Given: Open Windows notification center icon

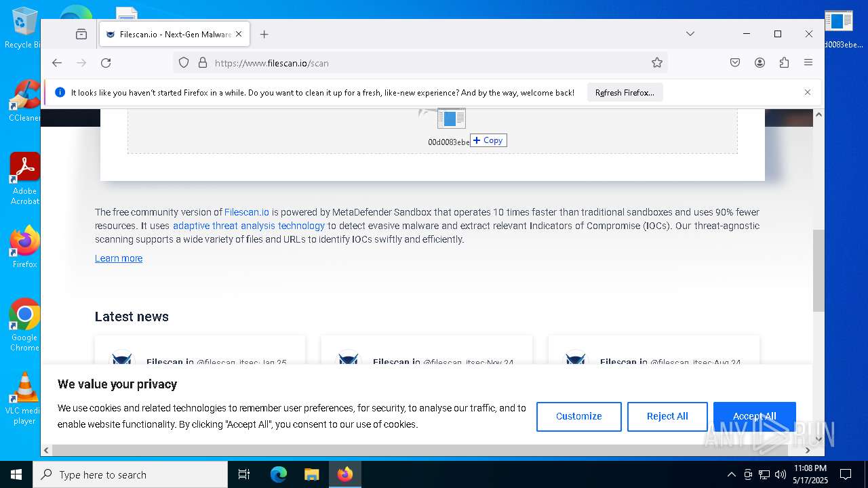Looking at the screenshot, I should tap(846, 474).
